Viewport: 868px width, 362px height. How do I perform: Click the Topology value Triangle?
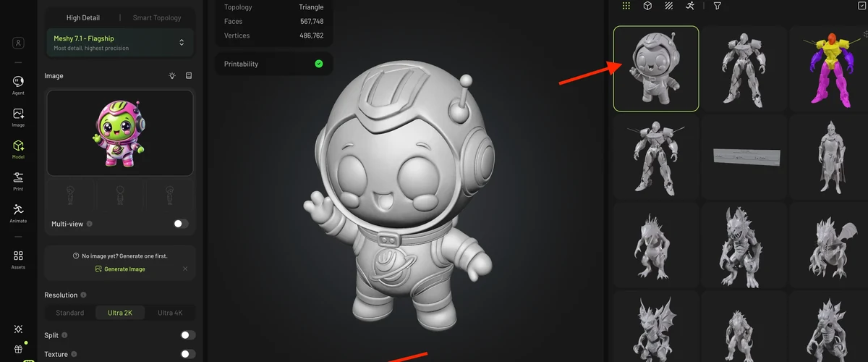(x=311, y=7)
